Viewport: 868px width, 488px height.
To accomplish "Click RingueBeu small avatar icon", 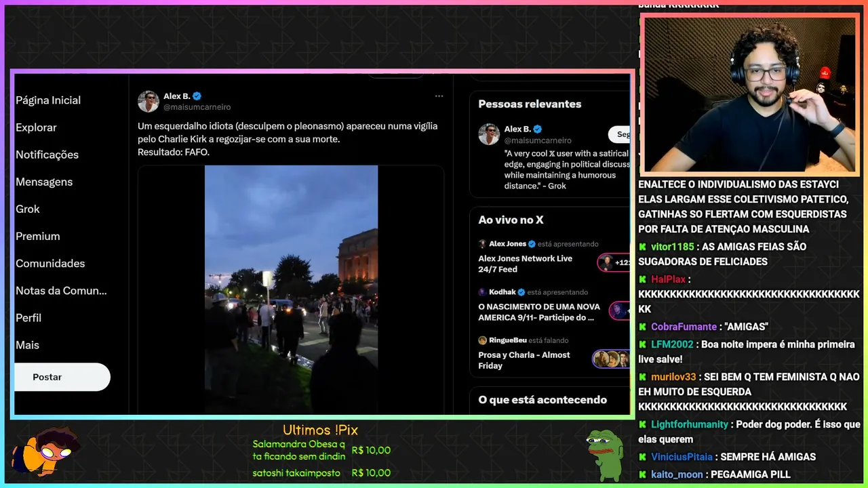I will (483, 340).
